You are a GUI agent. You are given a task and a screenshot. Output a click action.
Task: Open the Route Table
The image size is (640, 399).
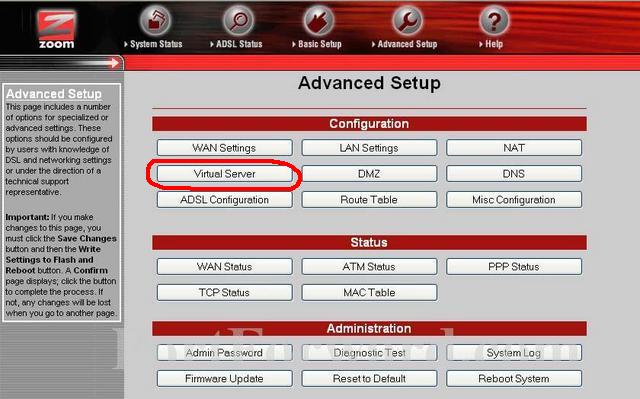pyautogui.click(x=369, y=200)
